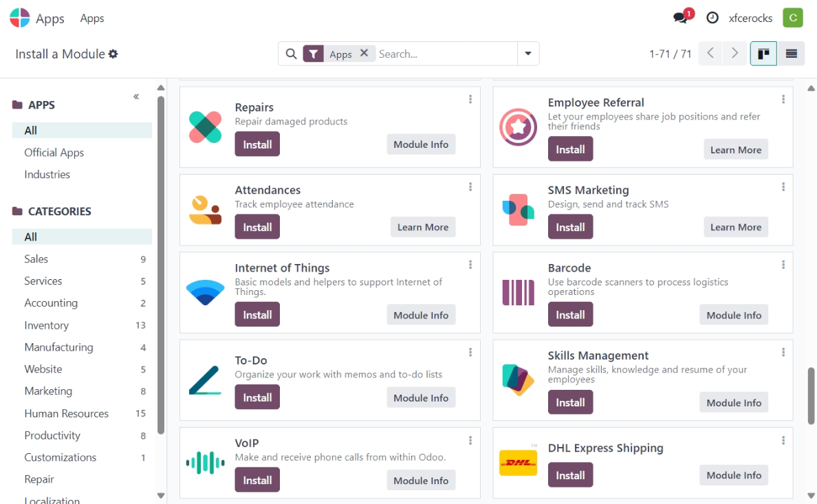Viewport: 817px width, 504px height.
Task: Expand the search options dropdown arrow
Action: point(528,54)
